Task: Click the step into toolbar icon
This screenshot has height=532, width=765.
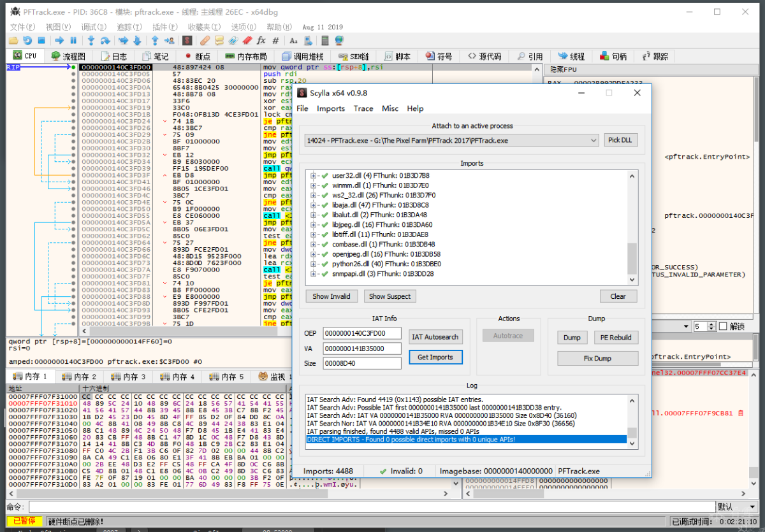Action: [x=91, y=40]
